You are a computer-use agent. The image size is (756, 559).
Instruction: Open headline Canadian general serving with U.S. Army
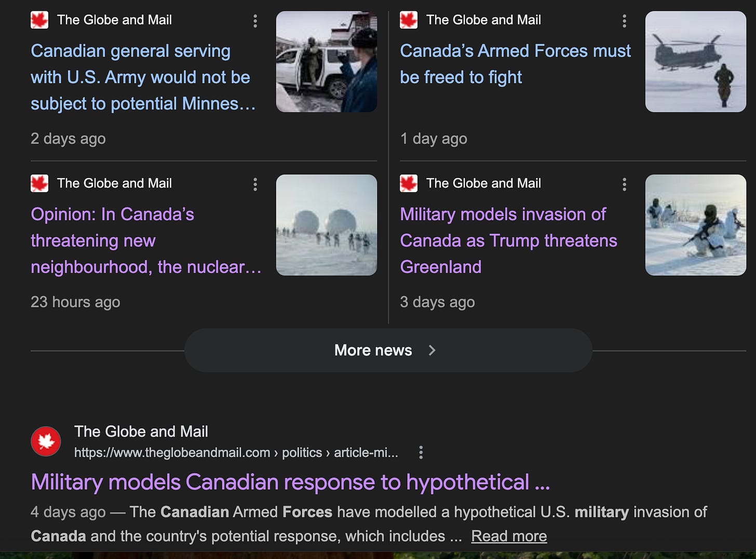pos(143,77)
